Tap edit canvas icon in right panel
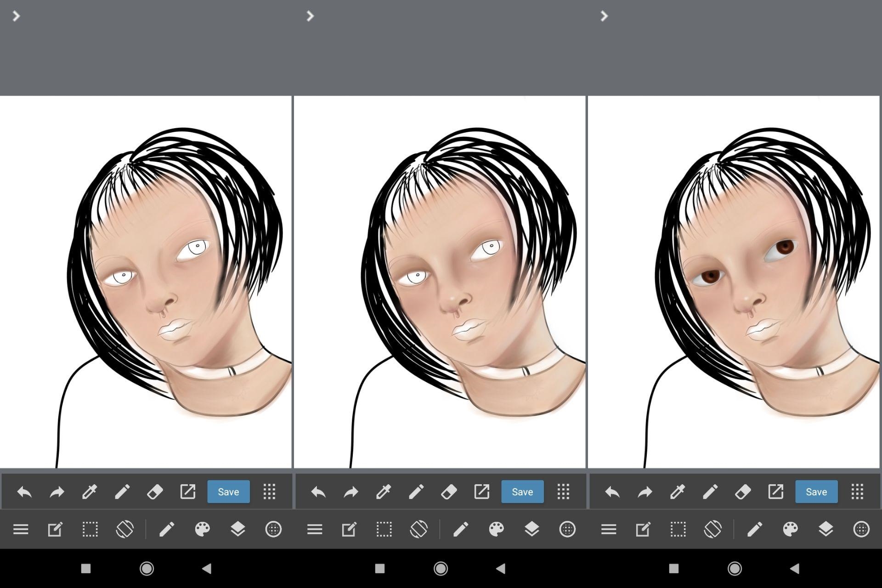The image size is (882, 588). [643, 529]
